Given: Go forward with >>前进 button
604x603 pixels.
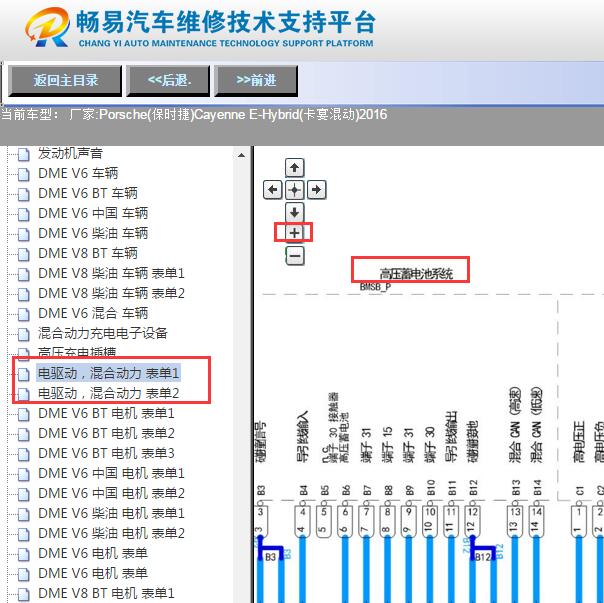Looking at the screenshot, I should [256, 80].
